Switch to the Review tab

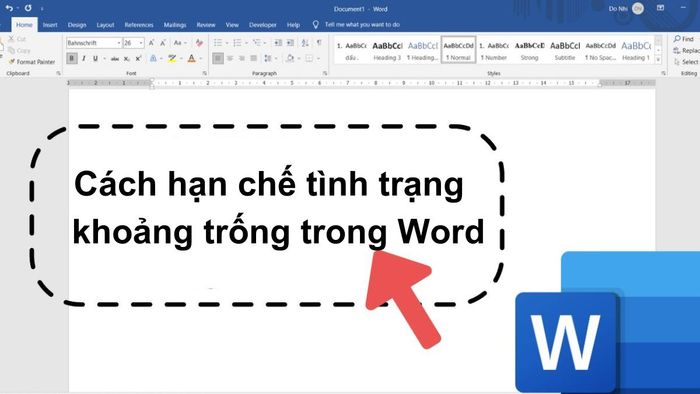tap(206, 25)
